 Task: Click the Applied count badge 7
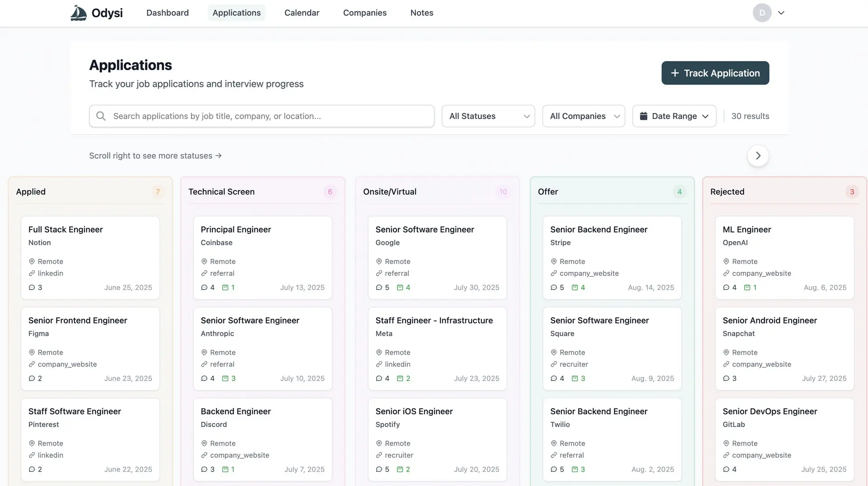[x=158, y=192]
